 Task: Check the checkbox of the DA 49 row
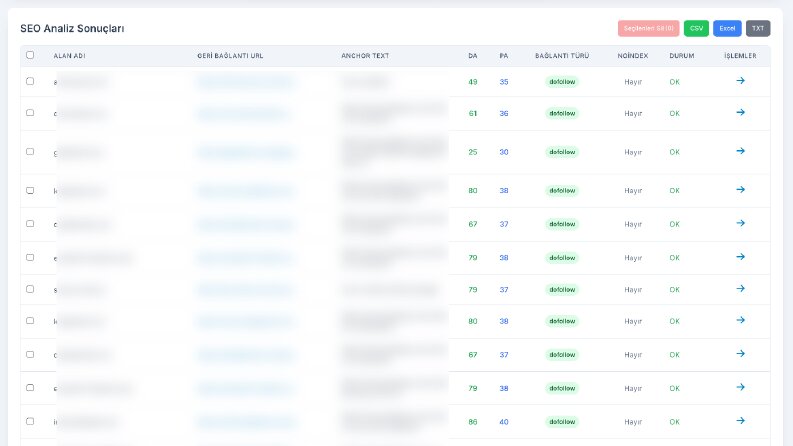coord(30,81)
